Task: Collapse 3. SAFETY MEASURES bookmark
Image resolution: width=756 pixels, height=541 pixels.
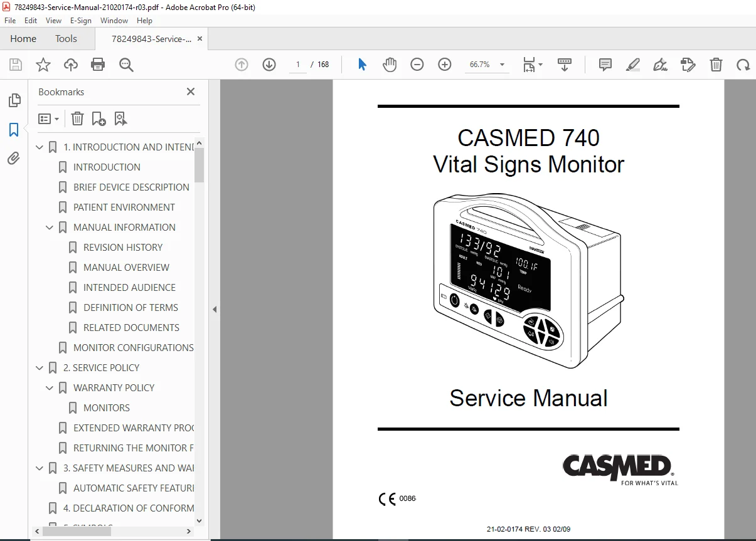Action: (x=40, y=468)
